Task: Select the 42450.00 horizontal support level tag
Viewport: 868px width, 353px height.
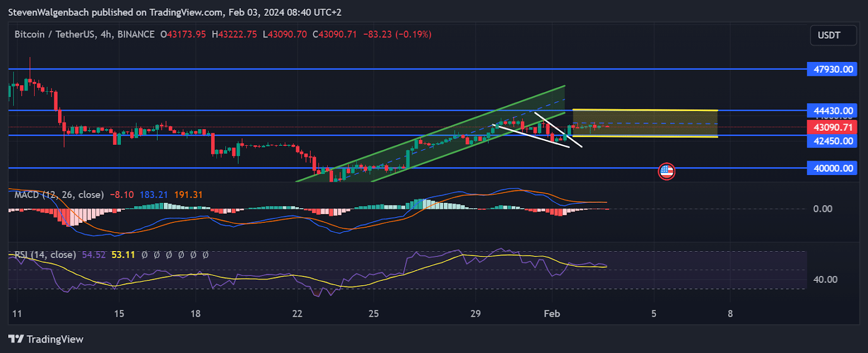Action: pyautogui.click(x=832, y=141)
